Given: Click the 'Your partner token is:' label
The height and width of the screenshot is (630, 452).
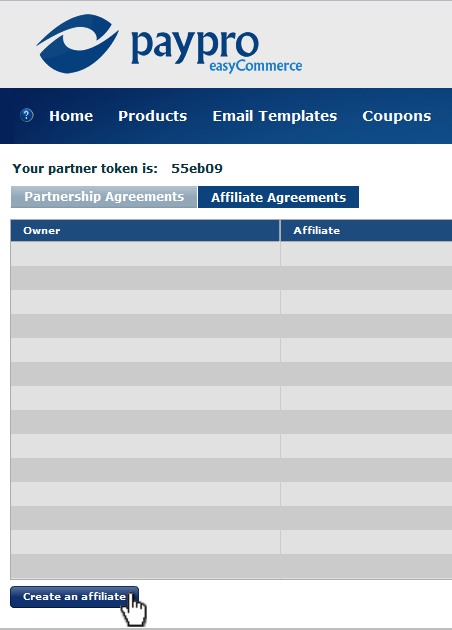Looking at the screenshot, I should [85, 168].
